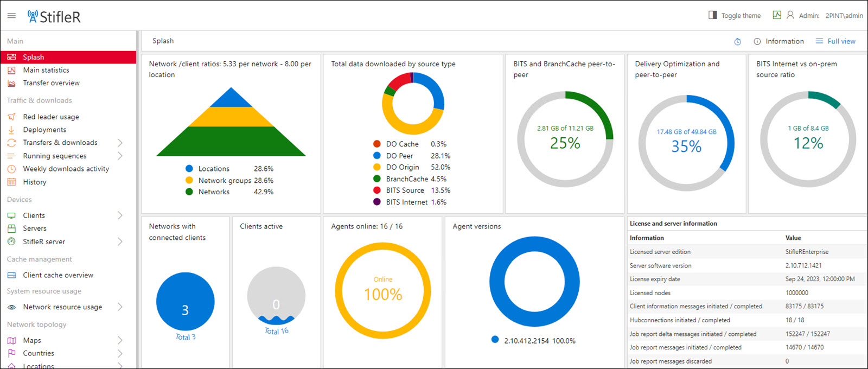This screenshot has width=868, height=369.
Task: Toggle the DO Origin legend entry
Action: 402,167
